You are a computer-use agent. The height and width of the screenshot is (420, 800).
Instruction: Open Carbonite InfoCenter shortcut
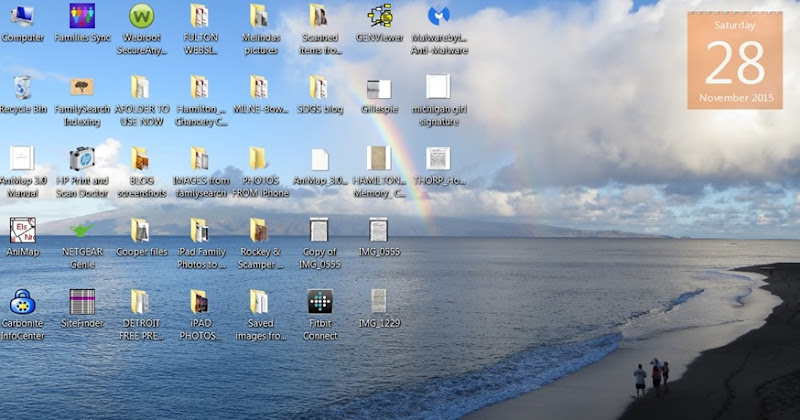pos(22,315)
